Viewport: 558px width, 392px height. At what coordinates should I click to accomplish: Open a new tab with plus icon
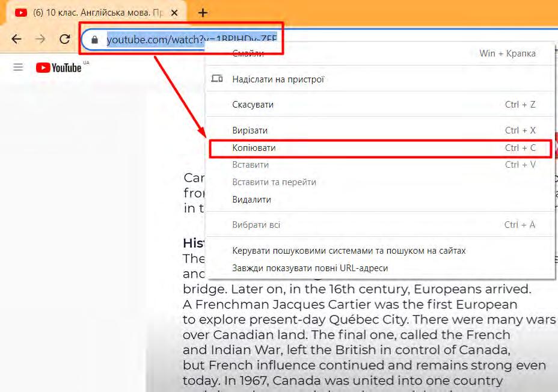pyautogui.click(x=203, y=13)
